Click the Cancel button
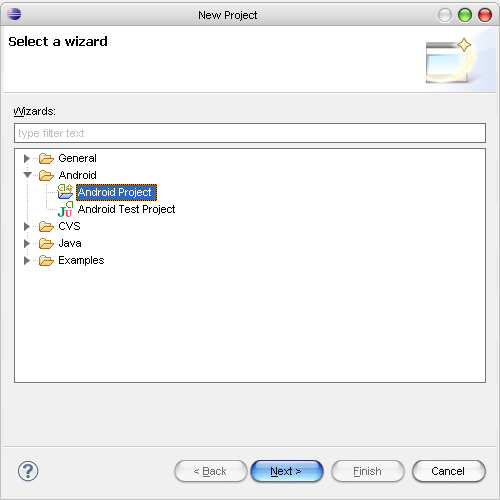500x500 pixels. tap(449, 471)
